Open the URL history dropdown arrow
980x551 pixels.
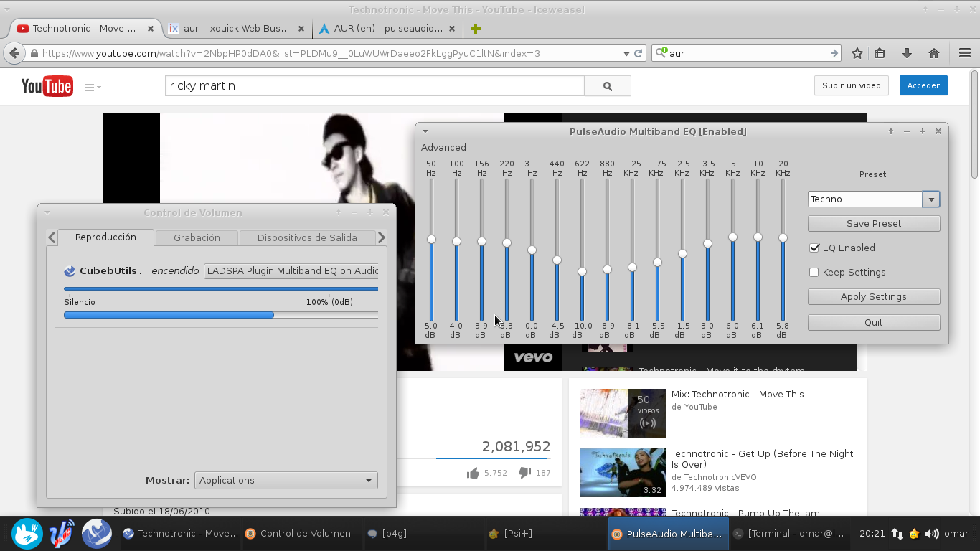(x=626, y=53)
